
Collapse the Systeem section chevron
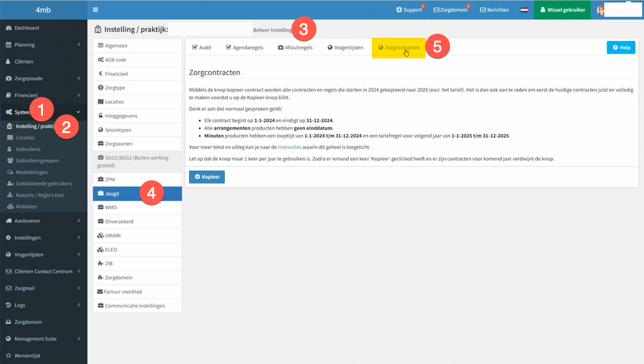pos(78,112)
